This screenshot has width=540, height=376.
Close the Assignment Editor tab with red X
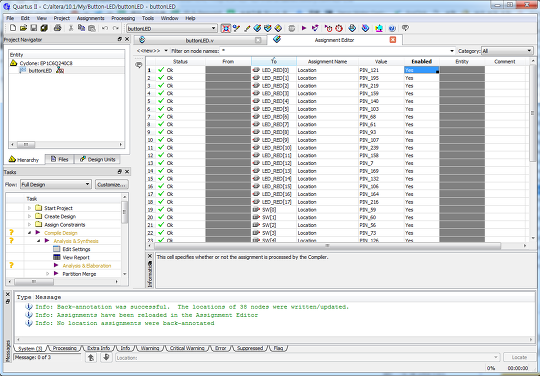(393, 40)
